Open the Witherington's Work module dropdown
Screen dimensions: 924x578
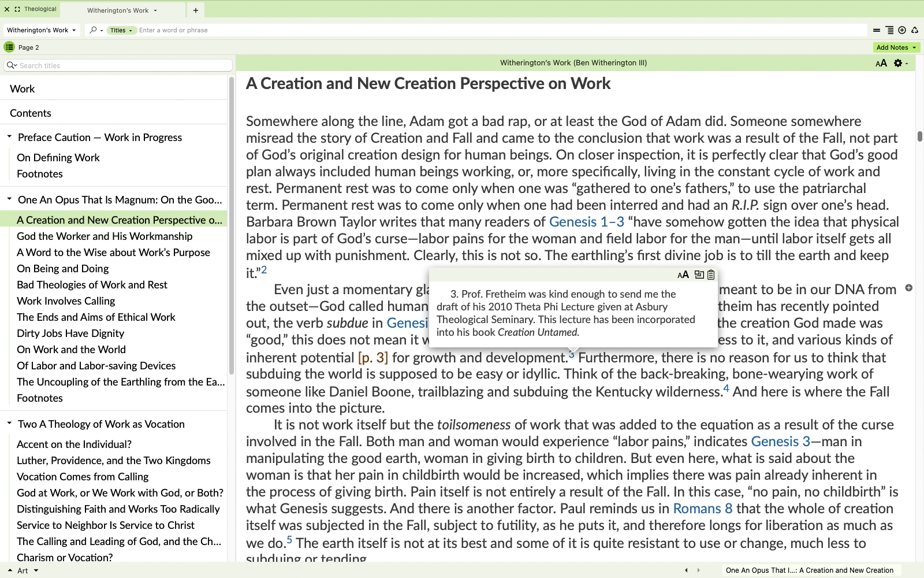pos(42,30)
